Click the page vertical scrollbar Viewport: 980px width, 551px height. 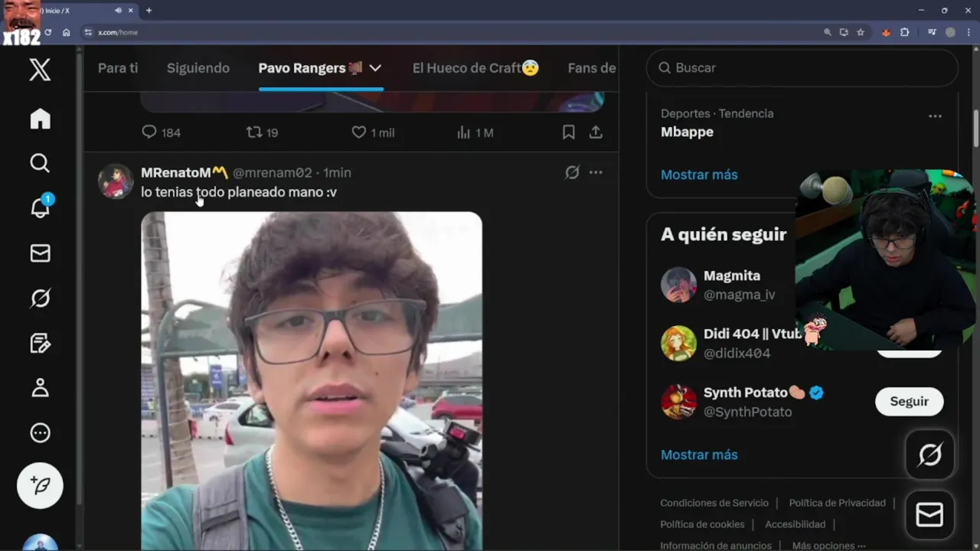[x=975, y=128]
